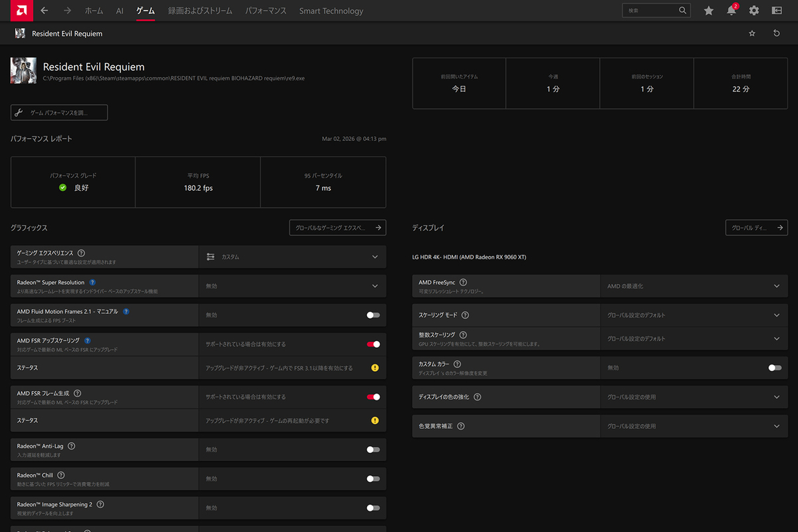Open settings gear icon

point(753,11)
